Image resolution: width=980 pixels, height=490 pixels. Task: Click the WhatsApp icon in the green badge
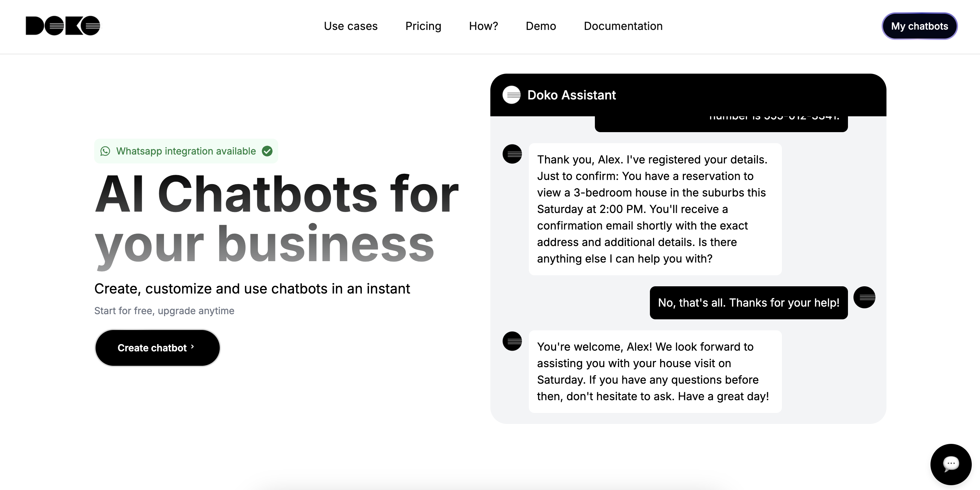click(x=105, y=151)
